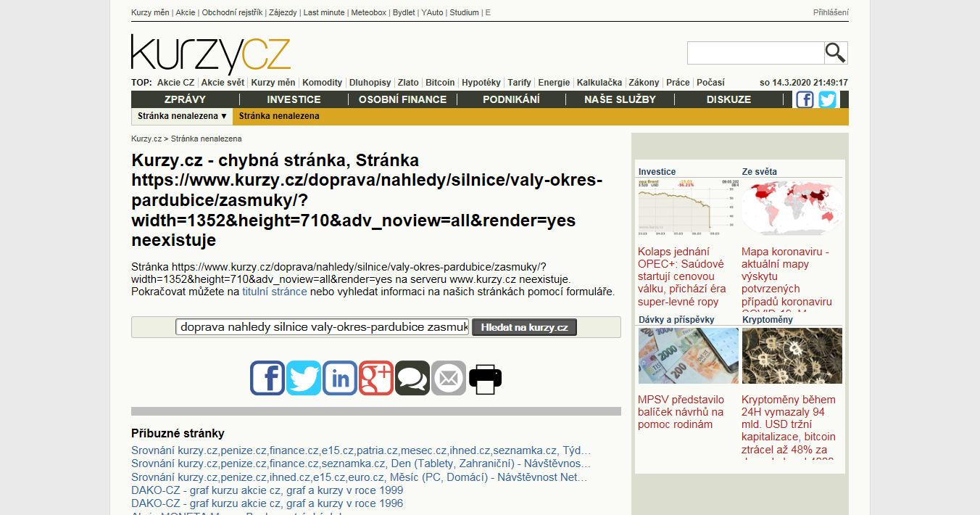Share page via LinkedIn icon
This screenshot has height=515, width=980.
340,378
